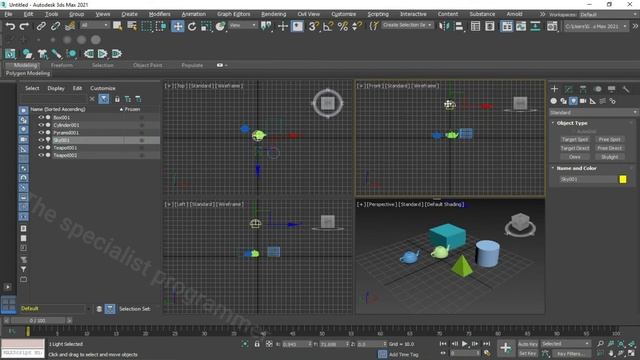Open the Modify command panel tab

[569, 89]
